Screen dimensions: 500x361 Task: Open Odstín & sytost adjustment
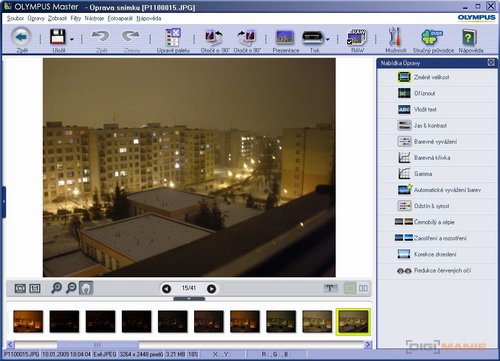[437, 206]
